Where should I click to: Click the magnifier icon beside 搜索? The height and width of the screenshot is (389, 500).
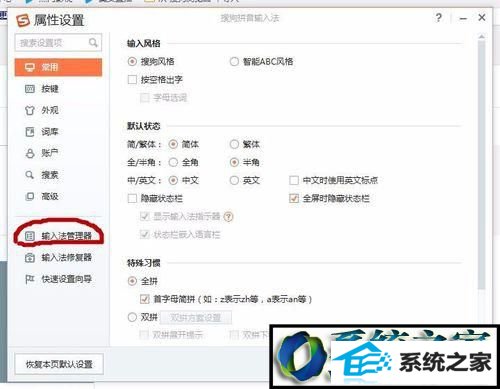coord(30,175)
